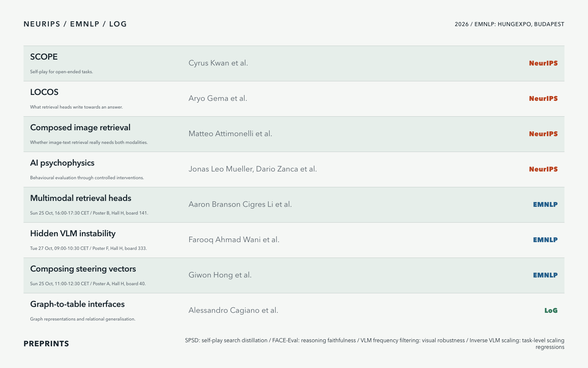Click the image-text retrieval modalities description
Viewport: 588px width, 368px height.
[89, 142]
